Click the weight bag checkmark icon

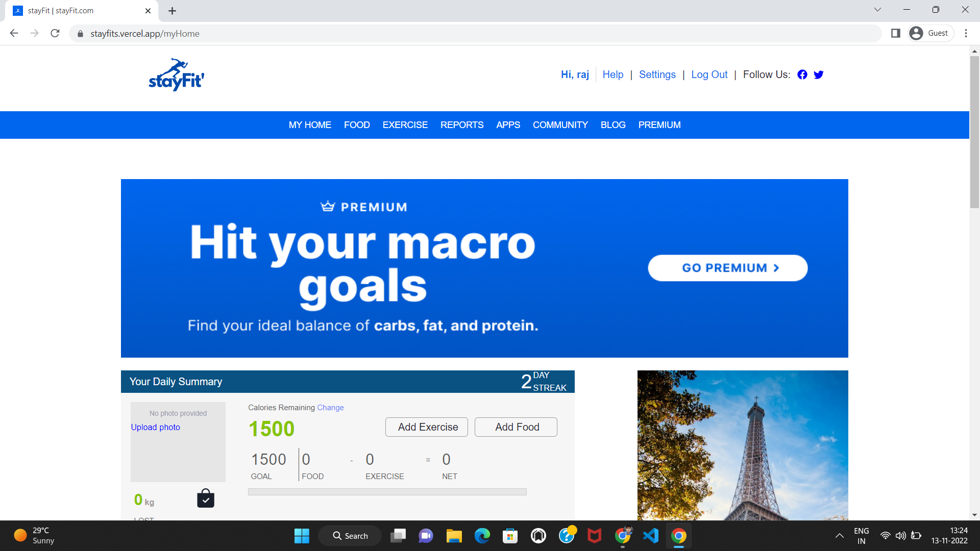tap(206, 498)
